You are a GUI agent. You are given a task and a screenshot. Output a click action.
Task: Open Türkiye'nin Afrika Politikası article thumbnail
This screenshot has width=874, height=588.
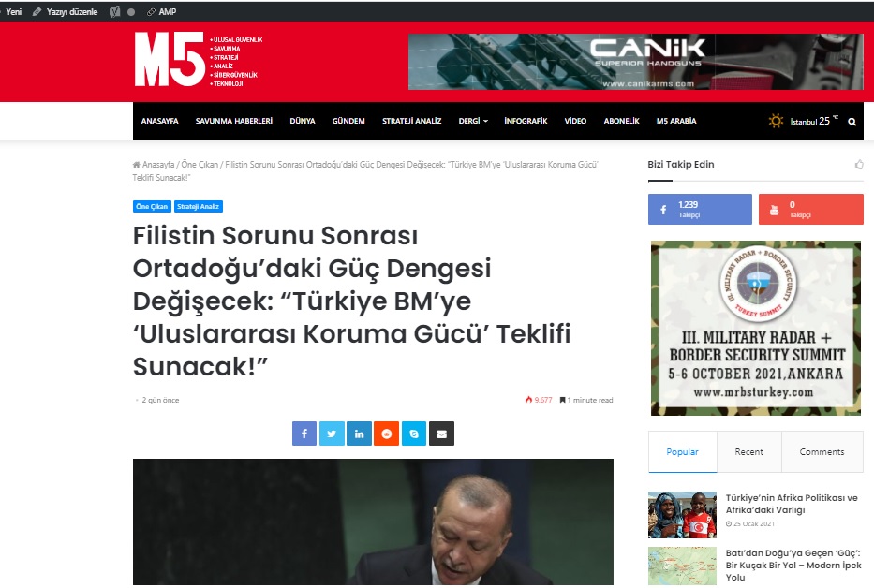pos(682,514)
